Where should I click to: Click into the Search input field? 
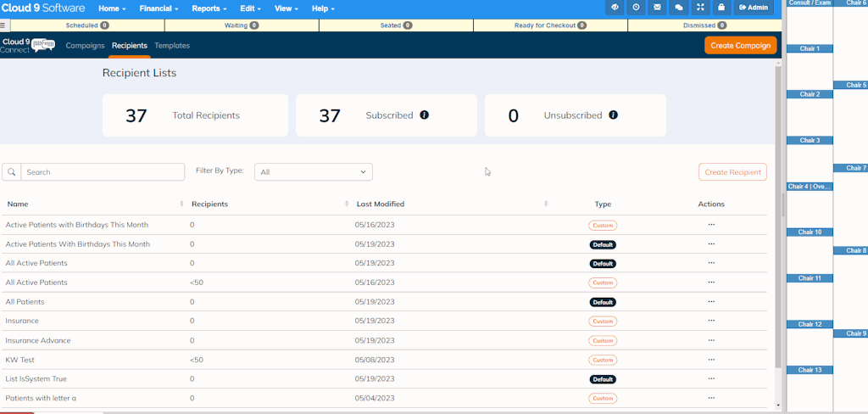click(x=103, y=172)
